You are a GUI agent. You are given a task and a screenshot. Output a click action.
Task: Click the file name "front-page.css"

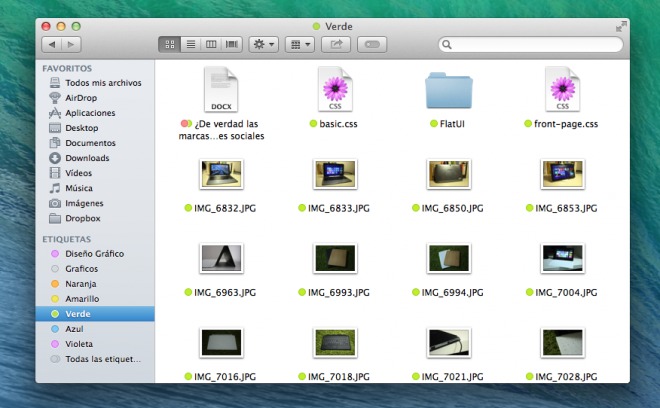click(566, 124)
